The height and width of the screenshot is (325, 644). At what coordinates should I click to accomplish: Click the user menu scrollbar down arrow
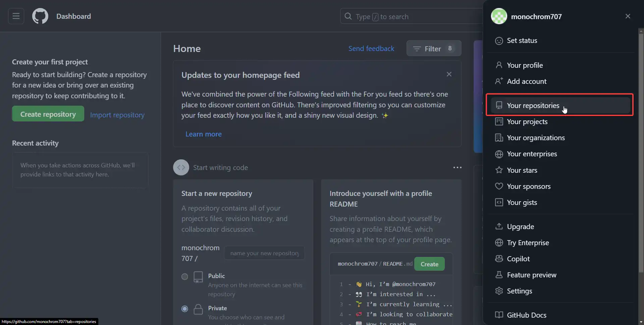641,322
